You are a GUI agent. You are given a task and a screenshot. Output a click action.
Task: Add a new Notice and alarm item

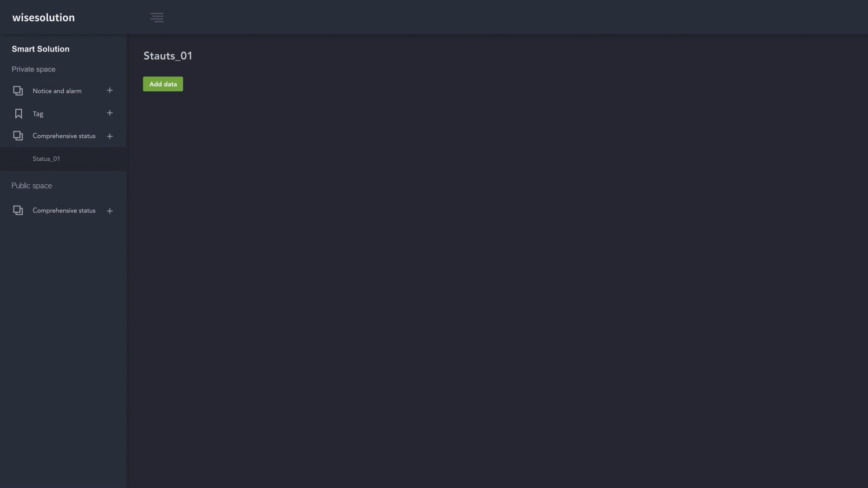coord(110,90)
